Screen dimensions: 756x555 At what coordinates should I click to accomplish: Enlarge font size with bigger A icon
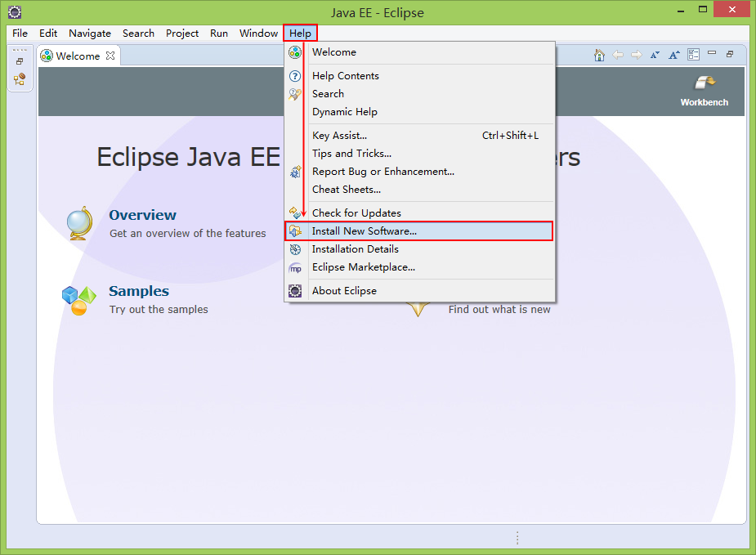[673, 55]
